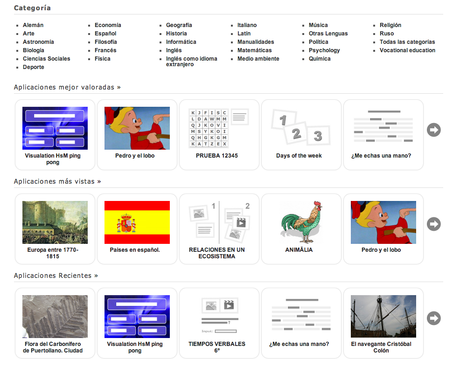Open TIEMPOS VERBALES 6° app icon
The height and width of the screenshot is (373, 460).
tap(219, 316)
